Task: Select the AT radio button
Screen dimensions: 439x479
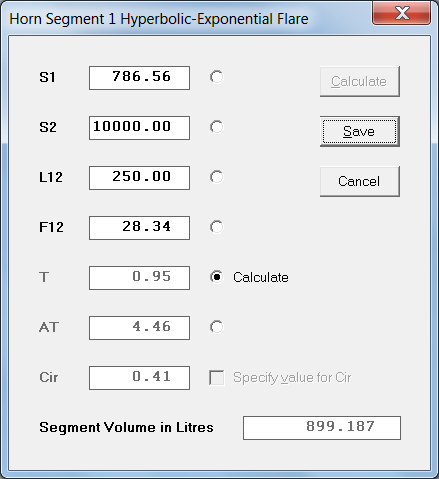Action: click(217, 327)
